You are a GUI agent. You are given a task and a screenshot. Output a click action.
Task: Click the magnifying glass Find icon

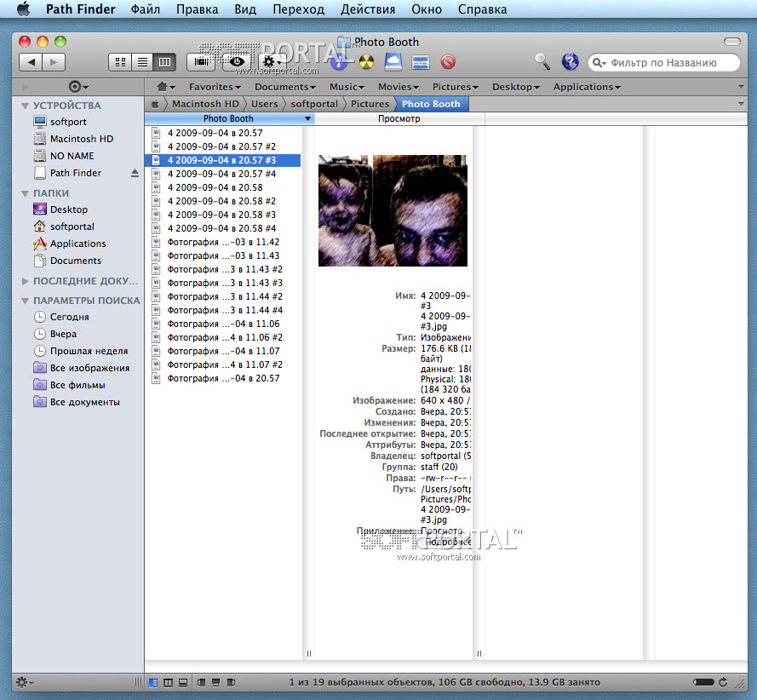pos(542,62)
